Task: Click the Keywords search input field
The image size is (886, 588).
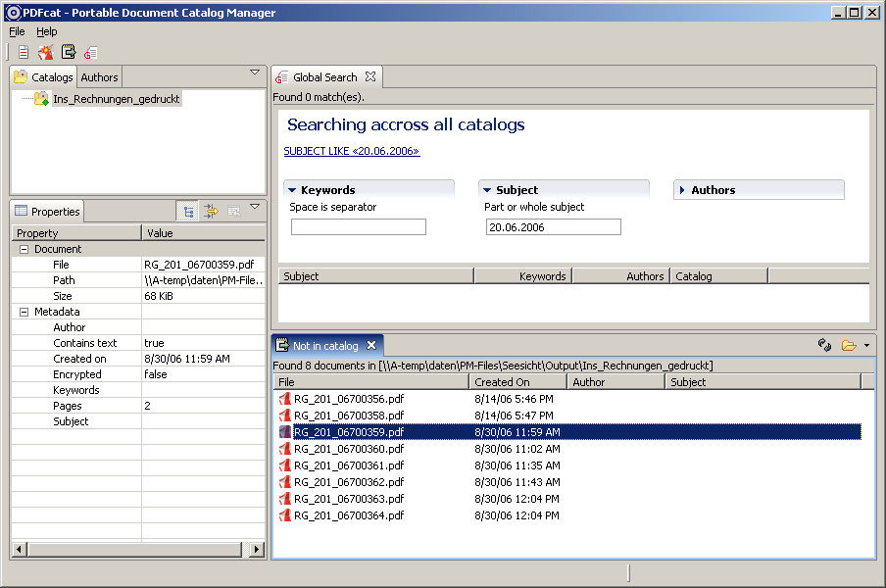Action: [359, 227]
